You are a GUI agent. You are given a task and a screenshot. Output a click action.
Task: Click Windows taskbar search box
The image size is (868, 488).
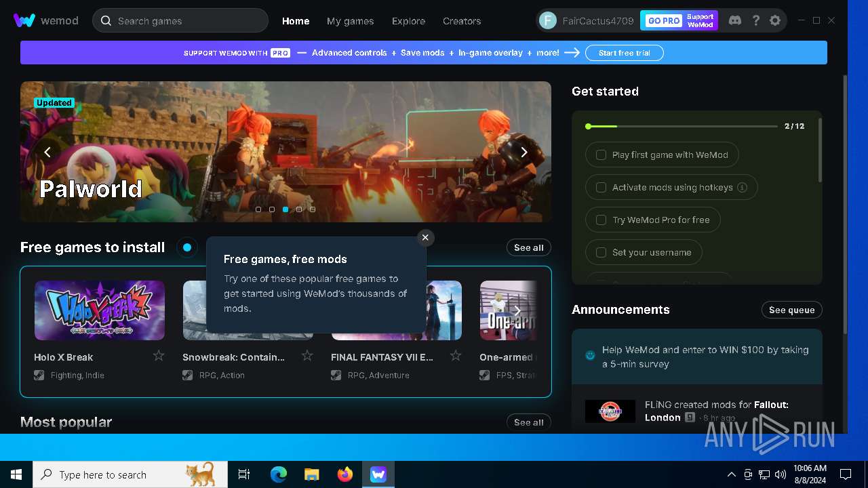pyautogui.click(x=130, y=474)
